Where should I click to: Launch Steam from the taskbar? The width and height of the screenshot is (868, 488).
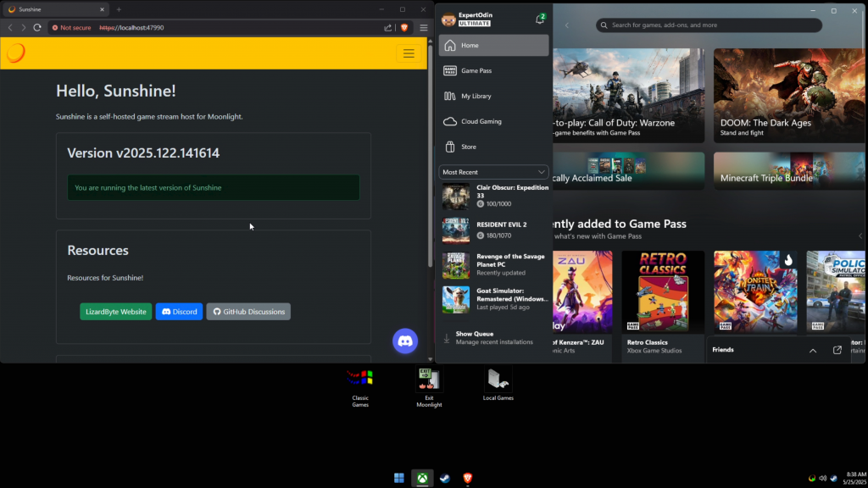[444, 479]
